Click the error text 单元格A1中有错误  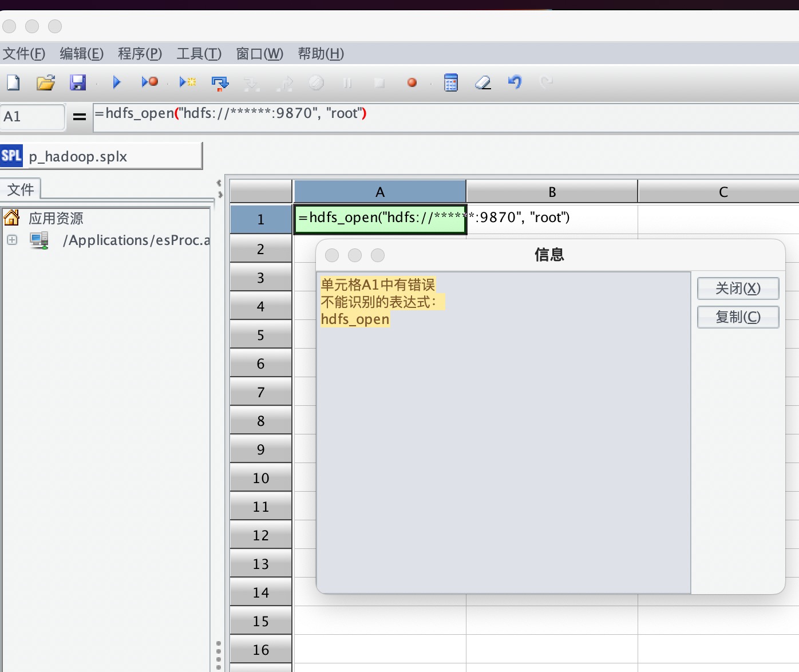click(378, 284)
